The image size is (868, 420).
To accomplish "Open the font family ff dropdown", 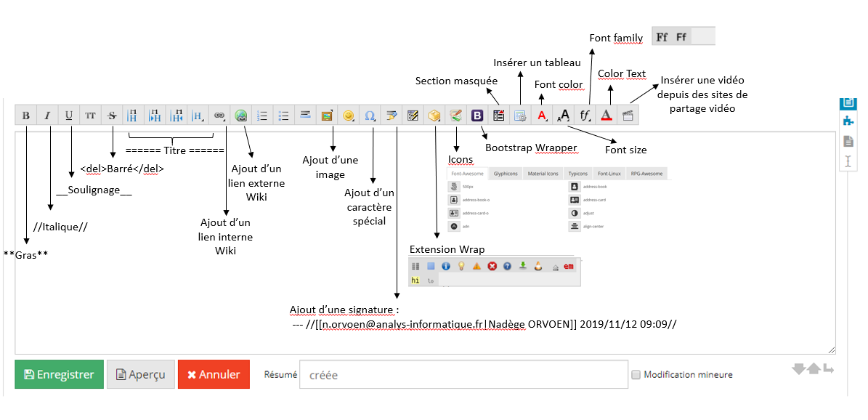I will (585, 115).
